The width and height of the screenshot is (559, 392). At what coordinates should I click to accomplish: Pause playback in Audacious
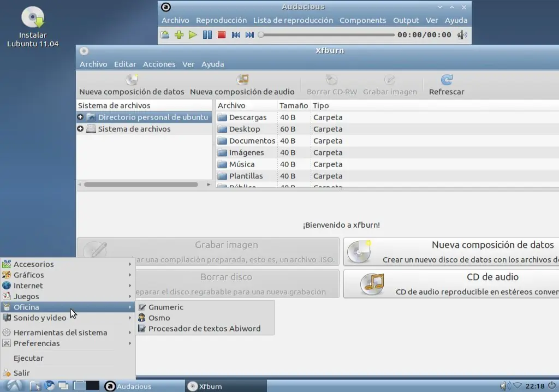207,34
